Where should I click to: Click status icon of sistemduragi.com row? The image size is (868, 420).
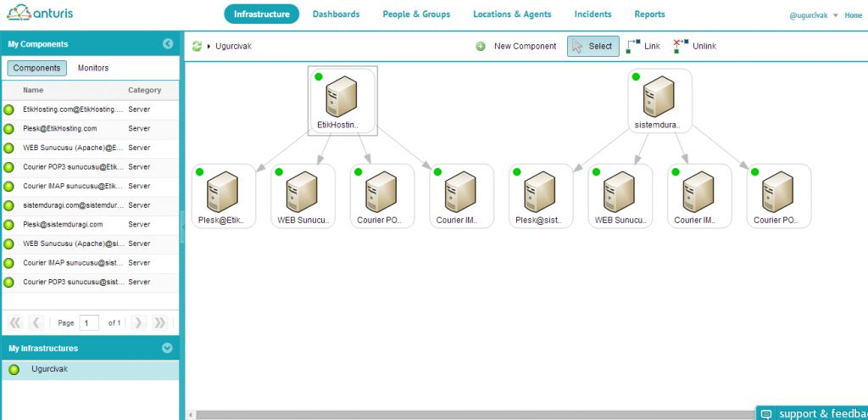[8, 205]
